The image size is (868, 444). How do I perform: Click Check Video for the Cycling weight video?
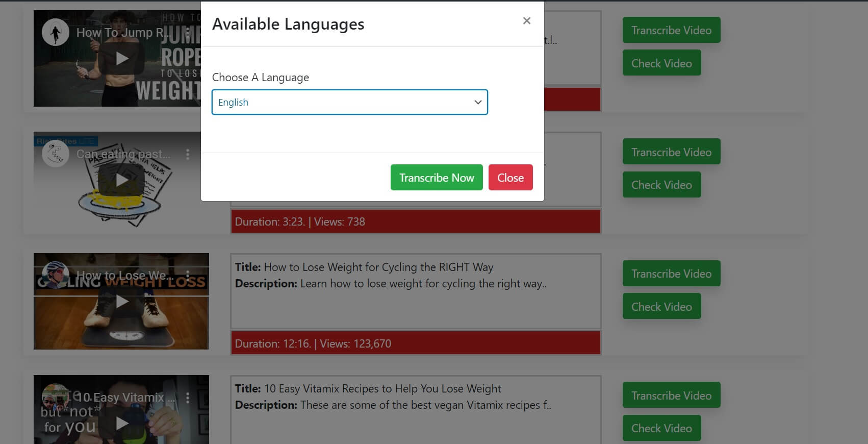[x=661, y=306]
